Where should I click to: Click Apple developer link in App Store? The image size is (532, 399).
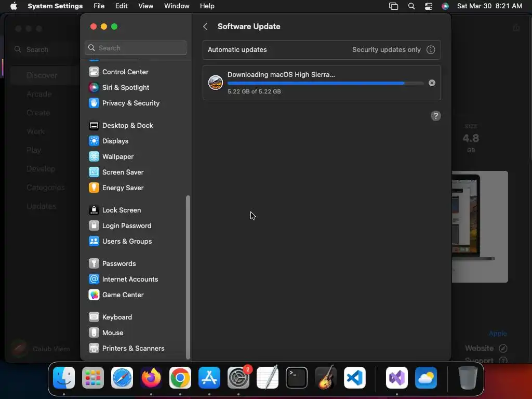498,334
